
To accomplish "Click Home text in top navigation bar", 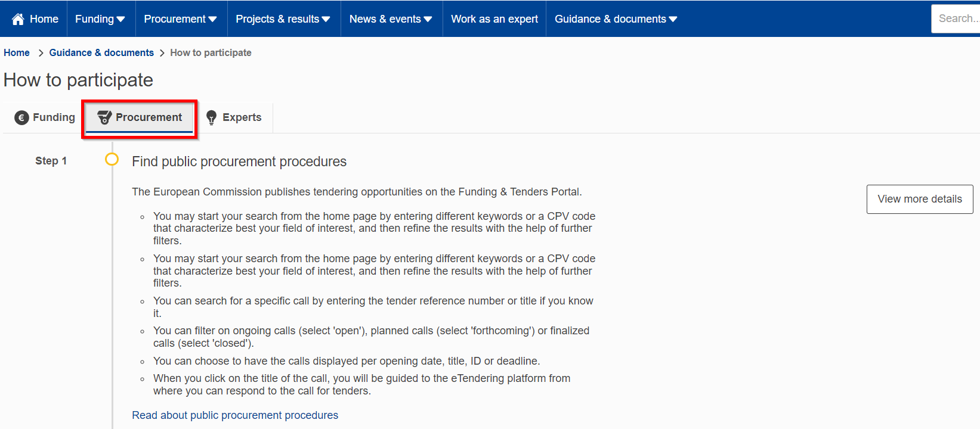I will coord(44,19).
